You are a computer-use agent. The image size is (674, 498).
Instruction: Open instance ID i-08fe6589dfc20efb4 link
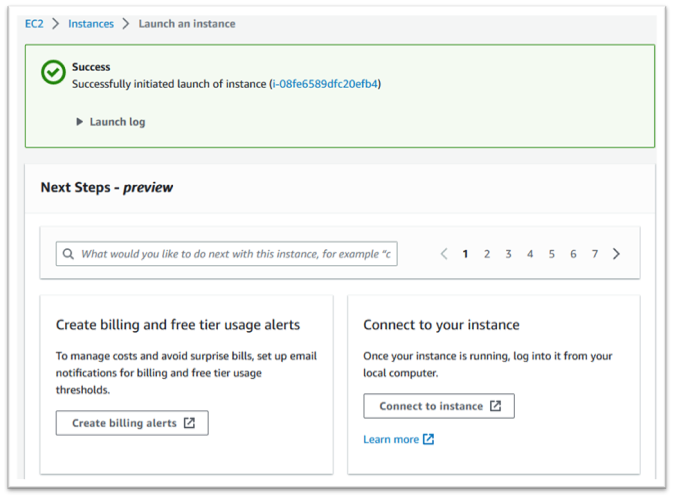coord(325,84)
